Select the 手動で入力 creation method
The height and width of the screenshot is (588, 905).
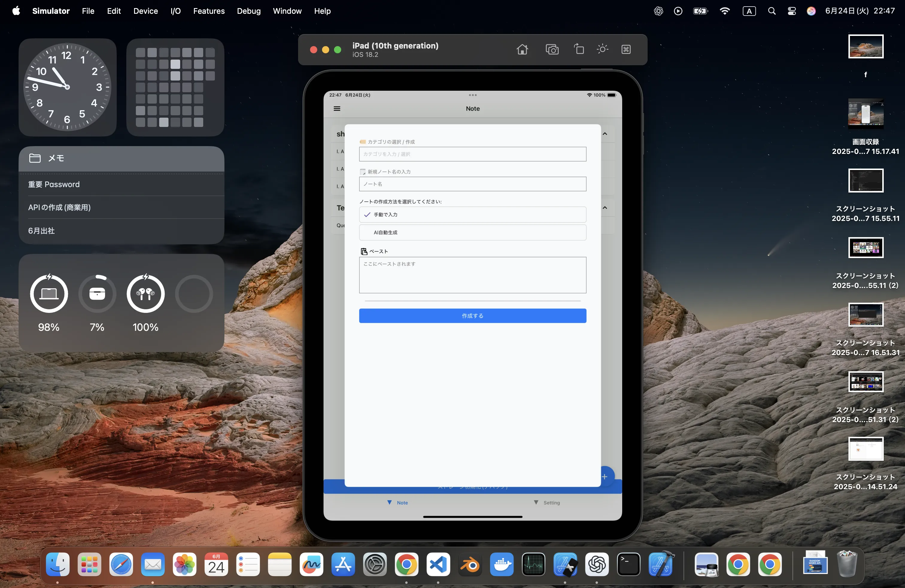472,214
